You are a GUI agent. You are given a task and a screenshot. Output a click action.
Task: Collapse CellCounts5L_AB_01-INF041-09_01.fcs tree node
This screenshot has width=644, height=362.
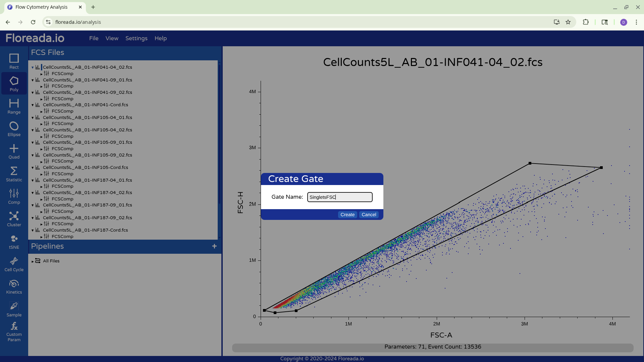pyautogui.click(x=33, y=80)
